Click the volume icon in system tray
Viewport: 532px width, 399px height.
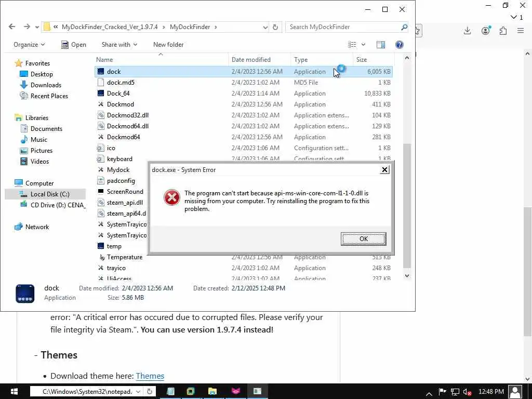tap(467, 392)
